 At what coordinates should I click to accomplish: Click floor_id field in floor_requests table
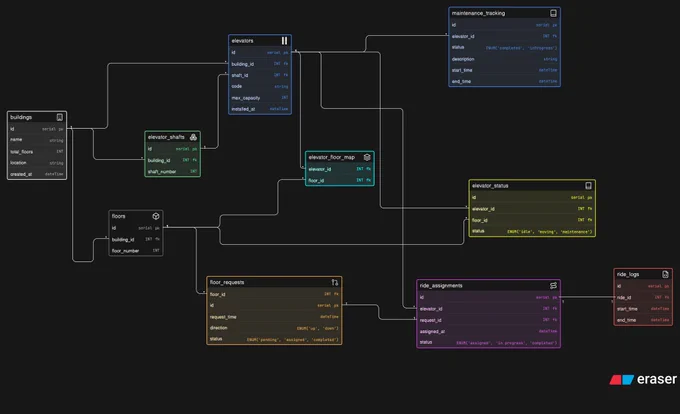click(274, 294)
